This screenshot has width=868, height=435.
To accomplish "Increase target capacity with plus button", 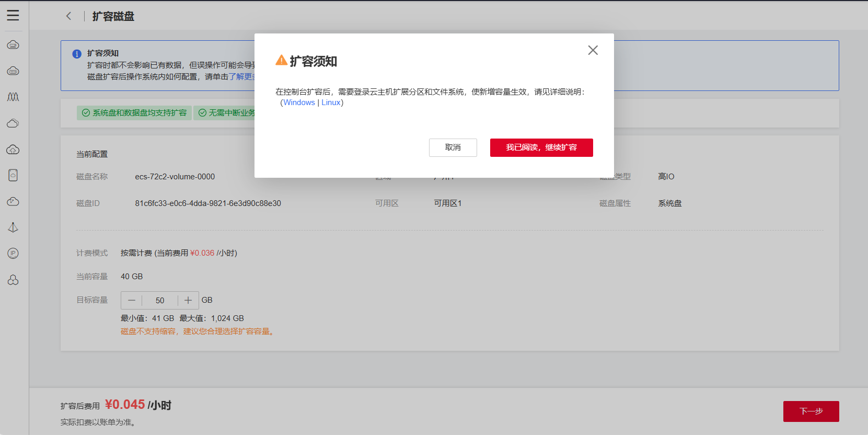I will (x=188, y=300).
